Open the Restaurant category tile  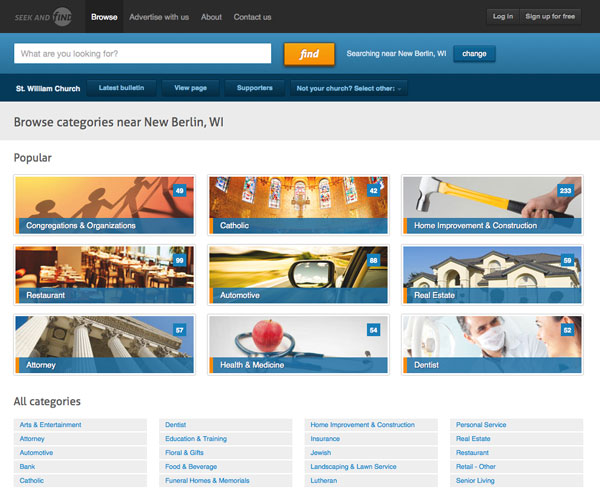click(104, 275)
